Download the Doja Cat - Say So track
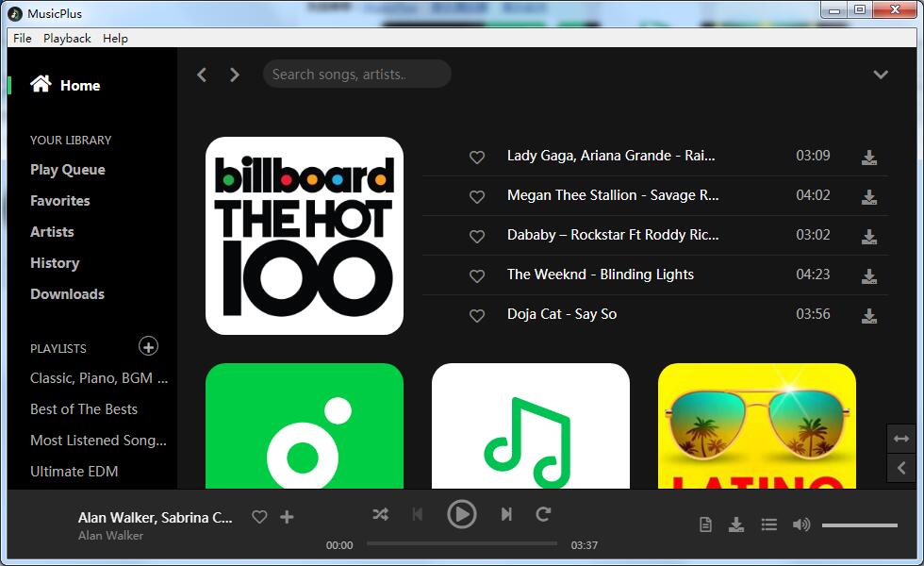This screenshot has height=566, width=924. [x=868, y=316]
